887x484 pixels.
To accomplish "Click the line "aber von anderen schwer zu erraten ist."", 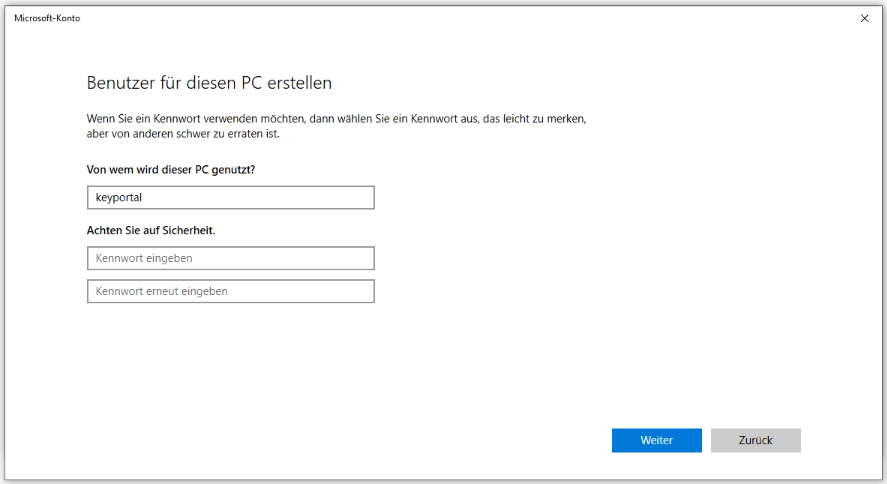I will click(x=182, y=133).
